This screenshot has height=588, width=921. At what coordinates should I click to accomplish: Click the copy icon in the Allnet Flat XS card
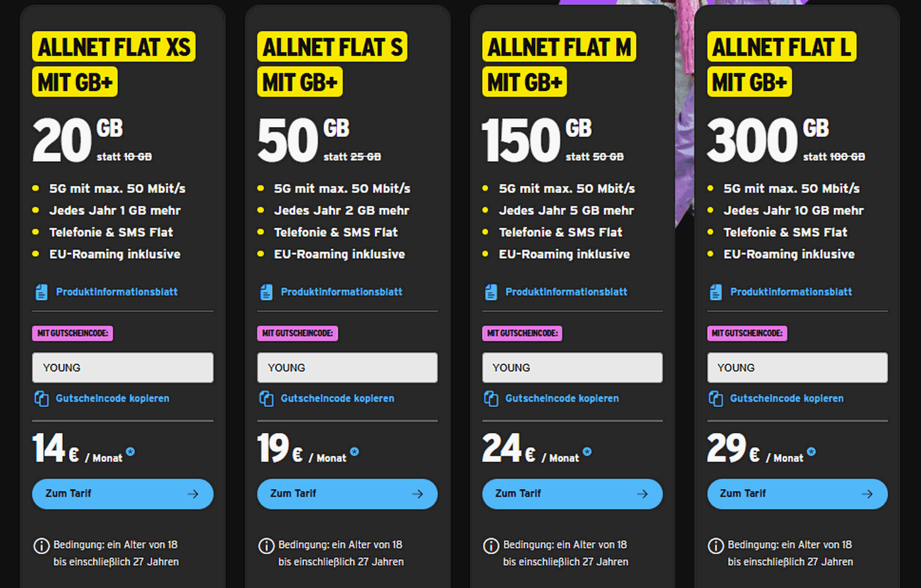pyautogui.click(x=41, y=398)
